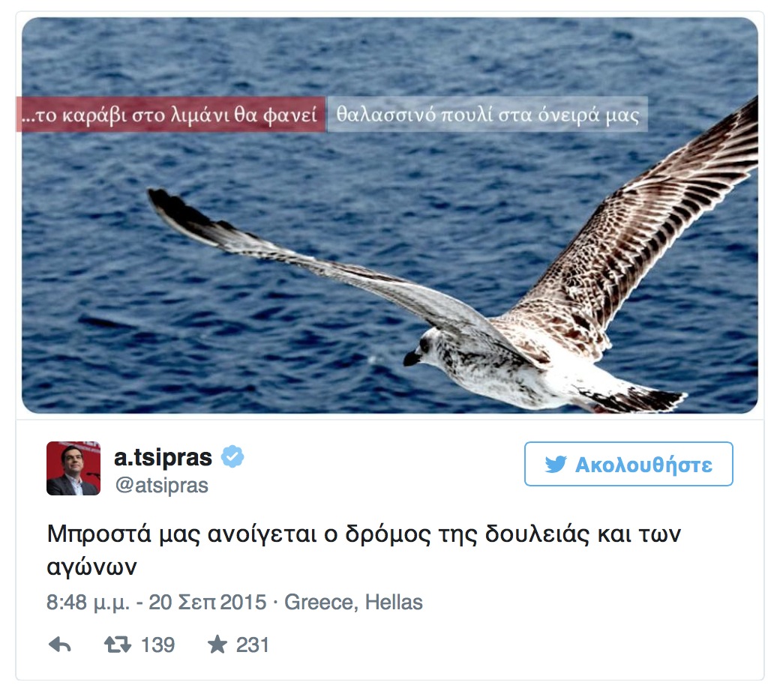Follow the account via Ακολουθήστε button label
This screenshot has height=700, width=783.
[643, 465]
